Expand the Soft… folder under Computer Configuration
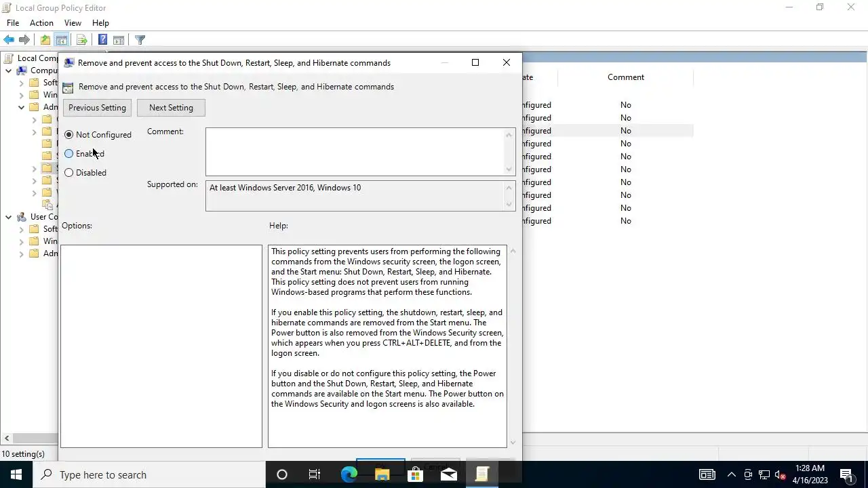The image size is (868, 488). pyautogui.click(x=21, y=83)
